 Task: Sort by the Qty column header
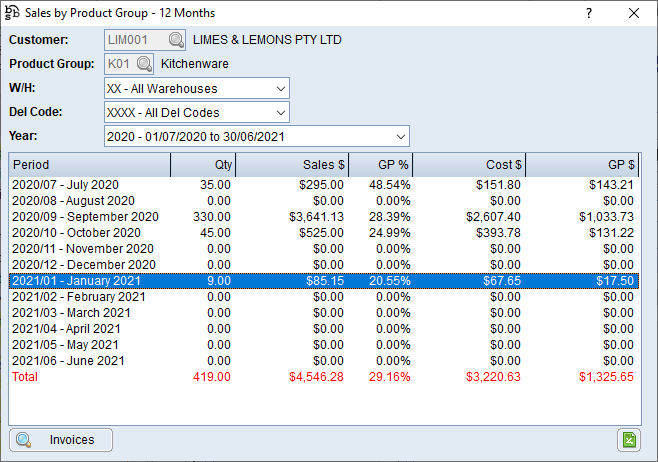[x=203, y=165]
